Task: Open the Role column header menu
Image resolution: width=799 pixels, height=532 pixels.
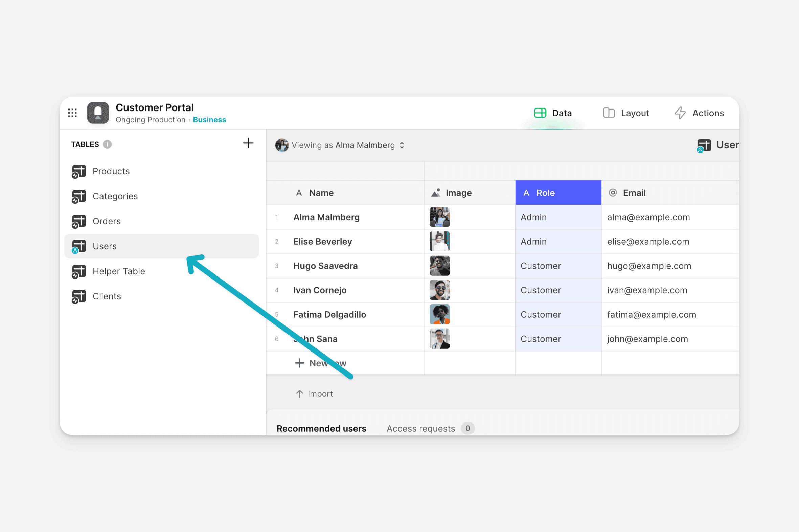Action: tap(558, 193)
